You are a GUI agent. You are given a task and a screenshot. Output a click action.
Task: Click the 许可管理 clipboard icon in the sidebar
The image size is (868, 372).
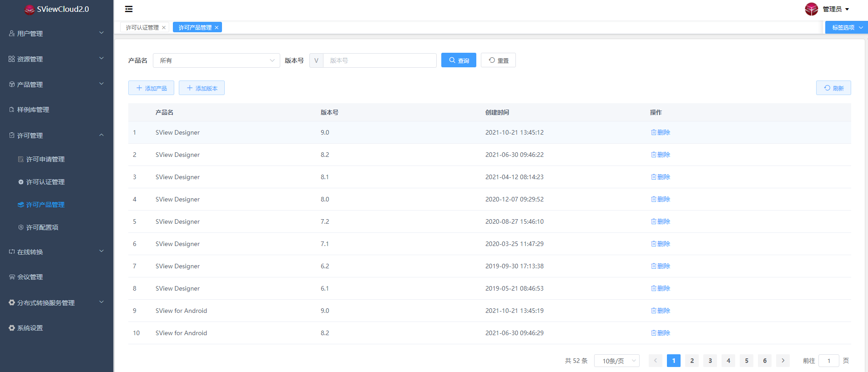(x=12, y=135)
